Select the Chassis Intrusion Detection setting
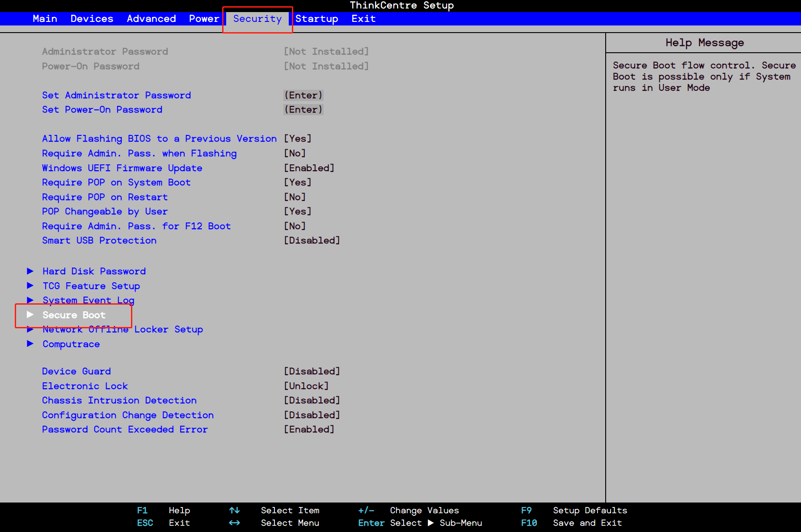This screenshot has height=532, width=801. [x=119, y=401]
